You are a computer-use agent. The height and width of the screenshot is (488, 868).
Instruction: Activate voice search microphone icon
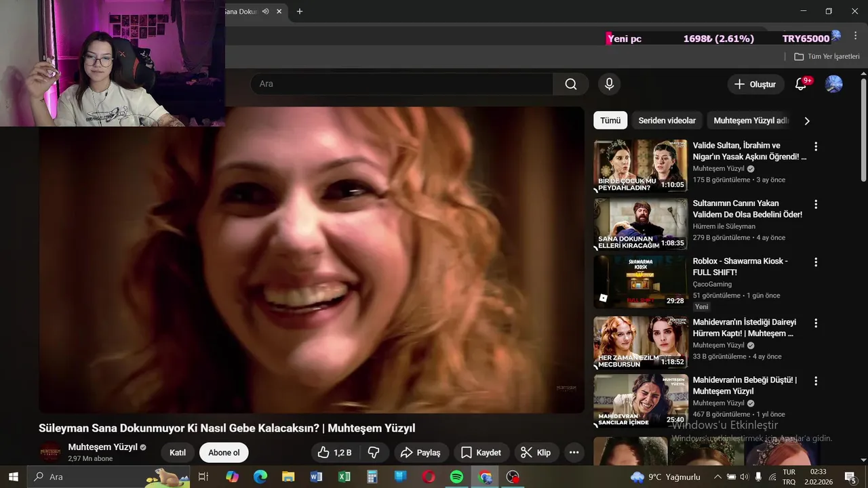click(609, 84)
